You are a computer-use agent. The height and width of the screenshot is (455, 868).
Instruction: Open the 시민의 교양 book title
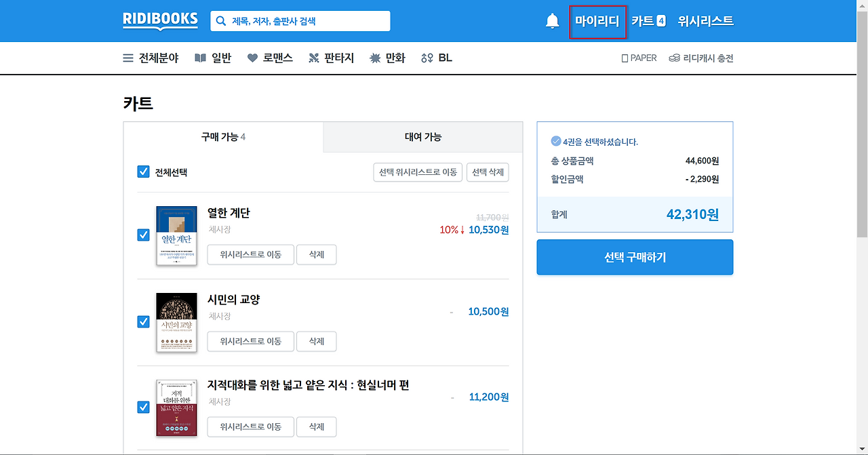[x=234, y=299]
